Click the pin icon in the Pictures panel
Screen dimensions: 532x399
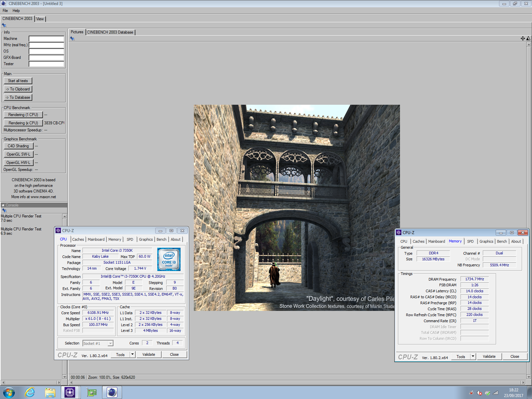tap(72, 39)
